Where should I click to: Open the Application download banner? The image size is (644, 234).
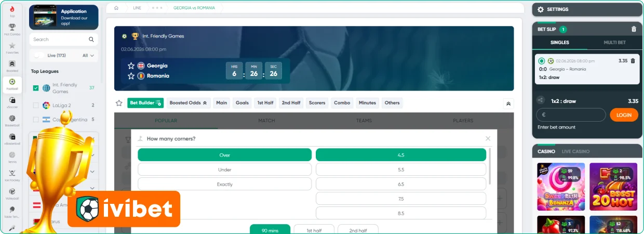pos(64,18)
